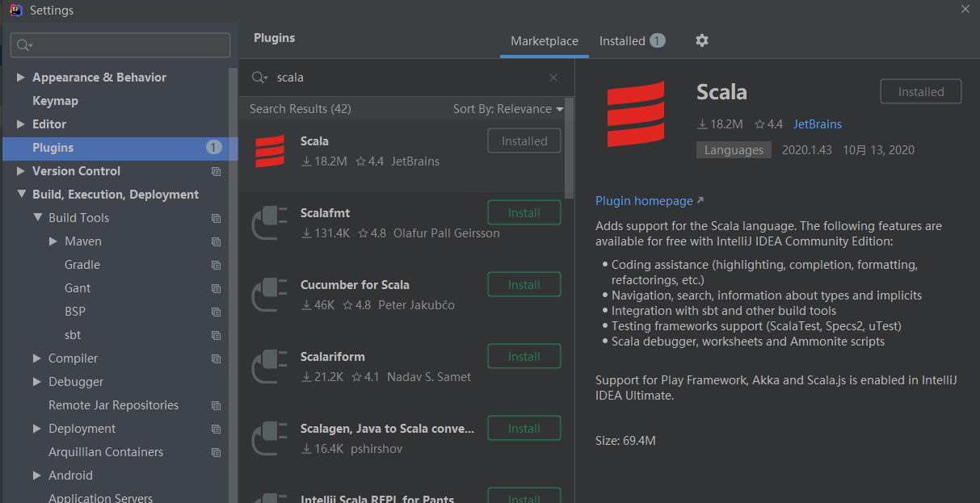Click the Installed button in Scala details pane

[x=921, y=92]
